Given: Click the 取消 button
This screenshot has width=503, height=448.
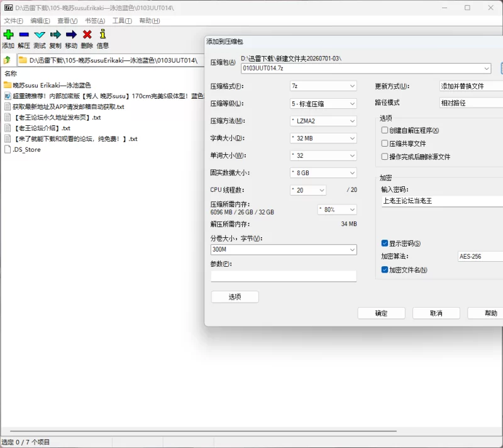Looking at the screenshot, I should pos(436,313).
